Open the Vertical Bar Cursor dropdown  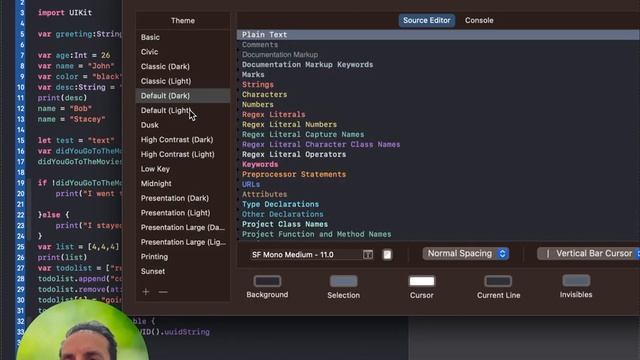pyautogui.click(x=589, y=253)
